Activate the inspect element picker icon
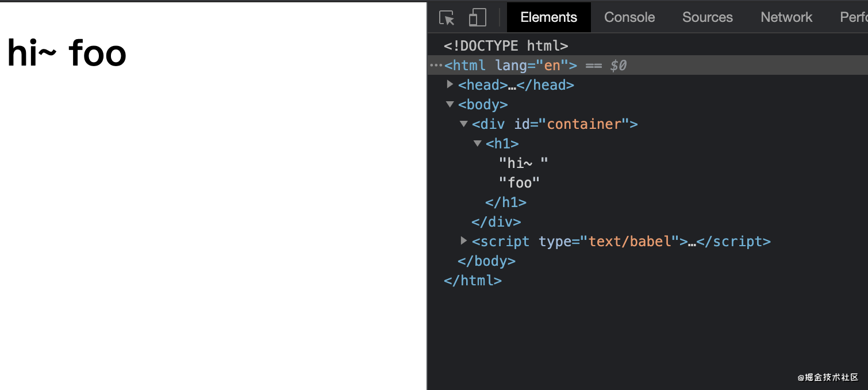The height and width of the screenshot is (390, 868). click(447, 17)
